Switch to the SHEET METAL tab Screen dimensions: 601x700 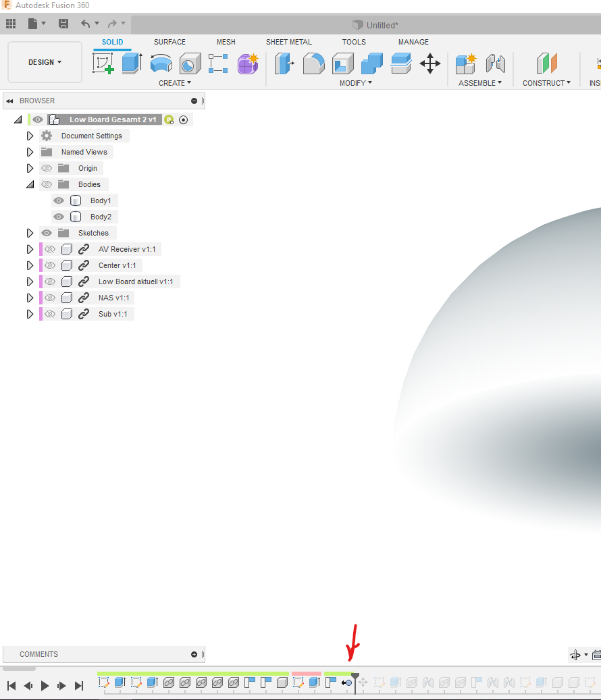pyautogui.click(x=289, y=42)
